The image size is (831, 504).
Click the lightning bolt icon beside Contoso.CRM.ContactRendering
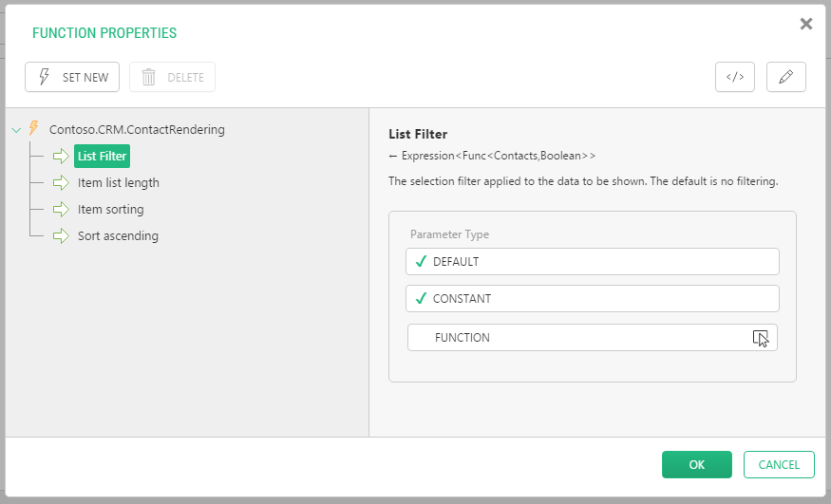pyautogui.click(x=34, y=129)
